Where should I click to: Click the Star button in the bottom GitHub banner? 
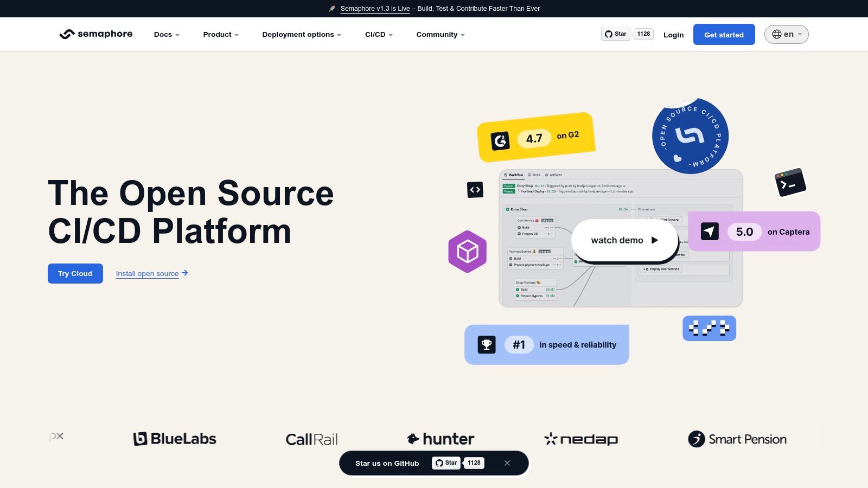446,463
